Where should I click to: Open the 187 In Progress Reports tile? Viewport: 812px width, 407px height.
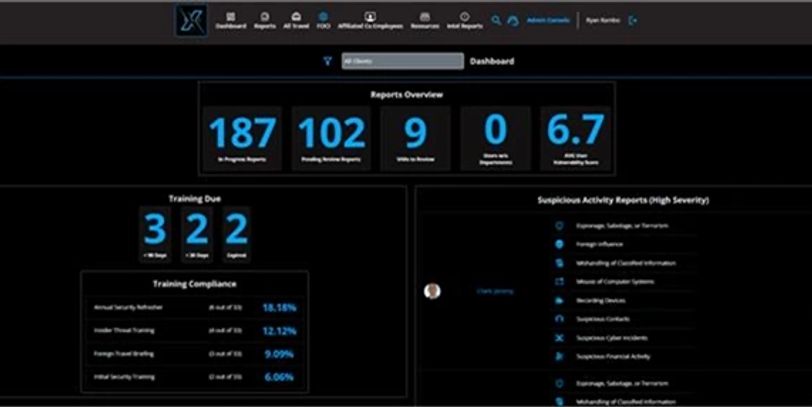(x=244, y=138)
